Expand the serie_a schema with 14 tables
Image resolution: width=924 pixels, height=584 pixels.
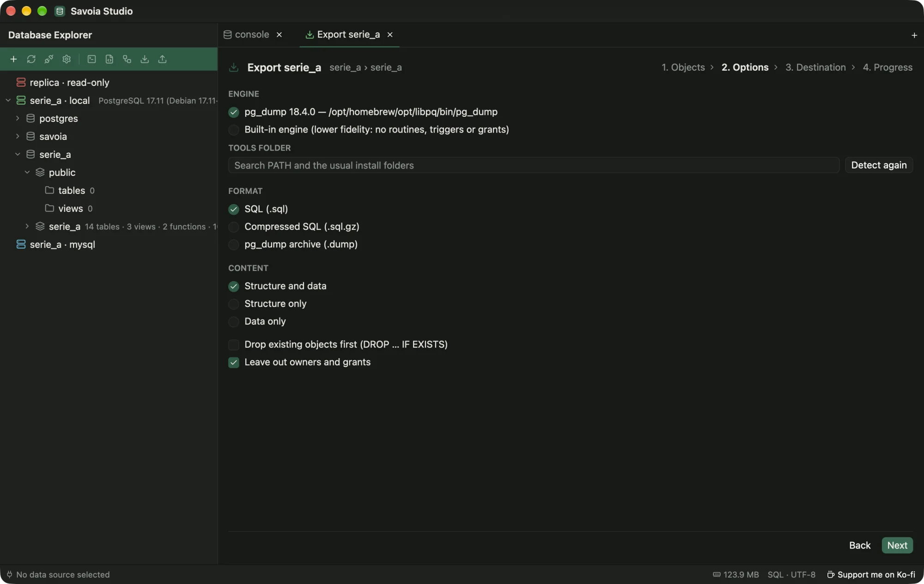point(27,226)
